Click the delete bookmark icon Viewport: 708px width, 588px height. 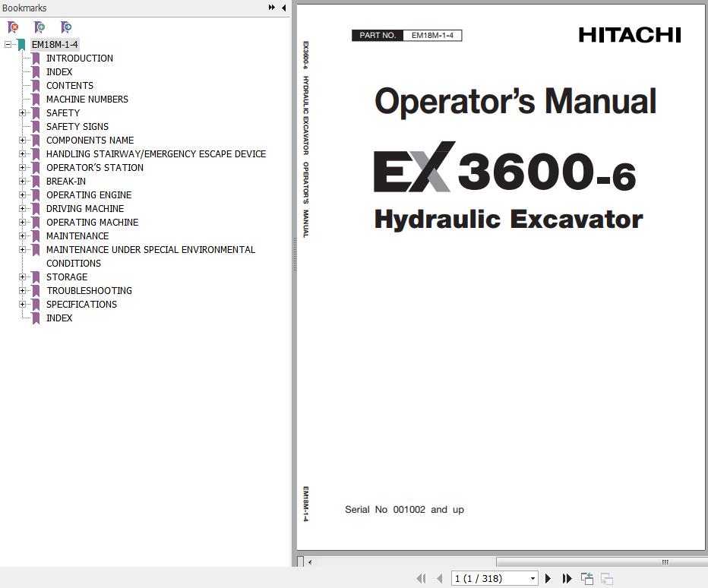point(13,27)
